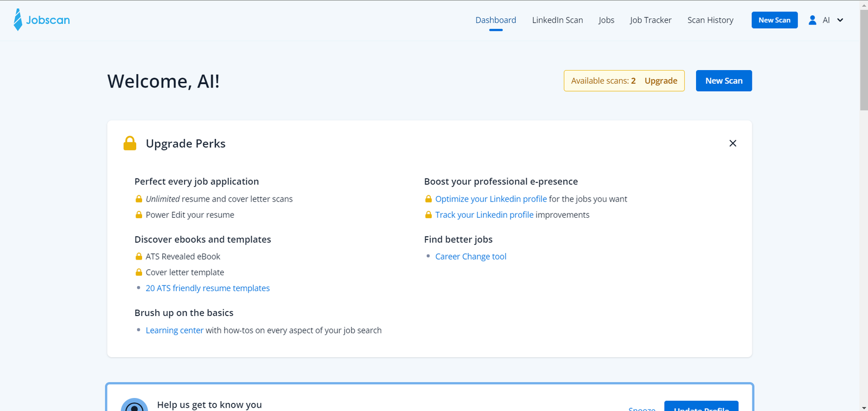Click the Update Profile button
Viewport: 868px width, 411px height.
[x=701, y=407]
